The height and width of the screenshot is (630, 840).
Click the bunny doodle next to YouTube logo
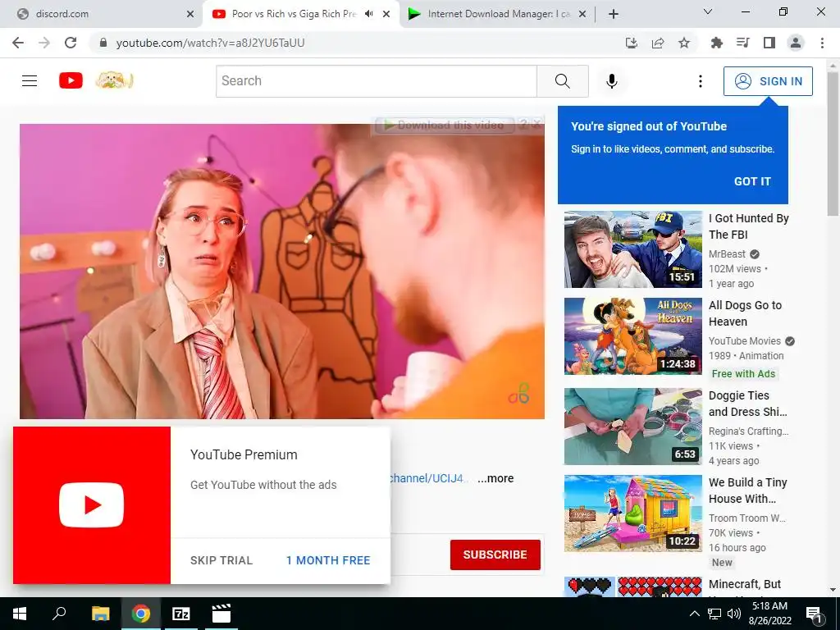pos(114,80)
